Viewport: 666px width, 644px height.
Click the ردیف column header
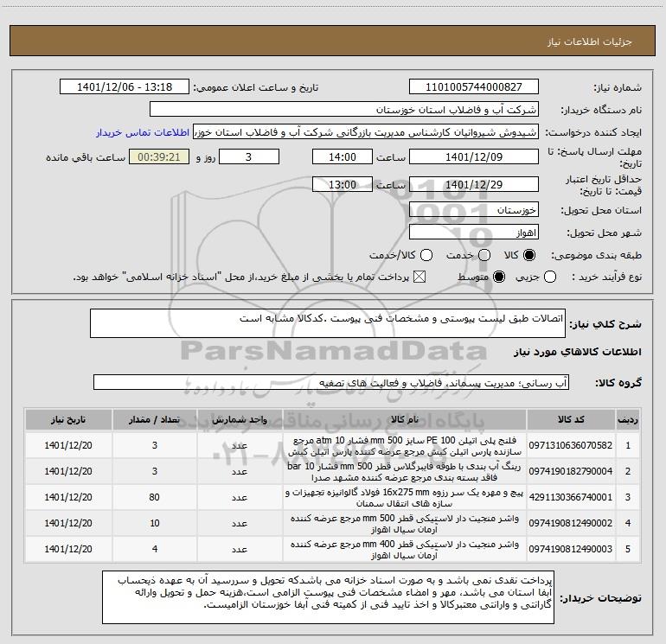coord(628,419)
